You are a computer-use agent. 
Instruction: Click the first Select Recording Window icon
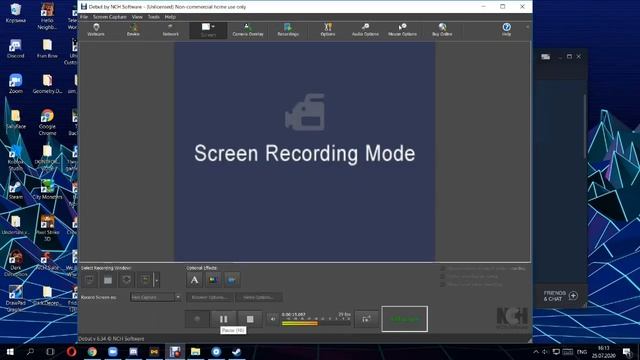point(89,280)
